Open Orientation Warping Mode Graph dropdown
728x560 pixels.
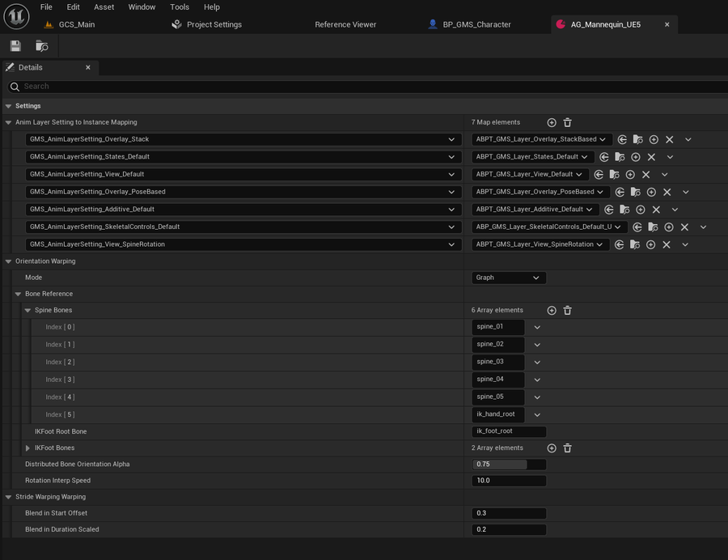point(509,278)
